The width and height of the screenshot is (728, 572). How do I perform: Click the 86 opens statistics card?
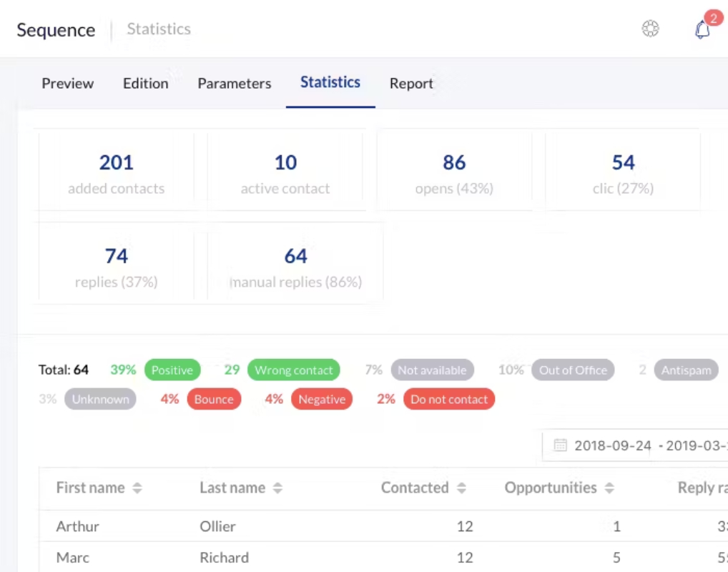pos(454,172)
